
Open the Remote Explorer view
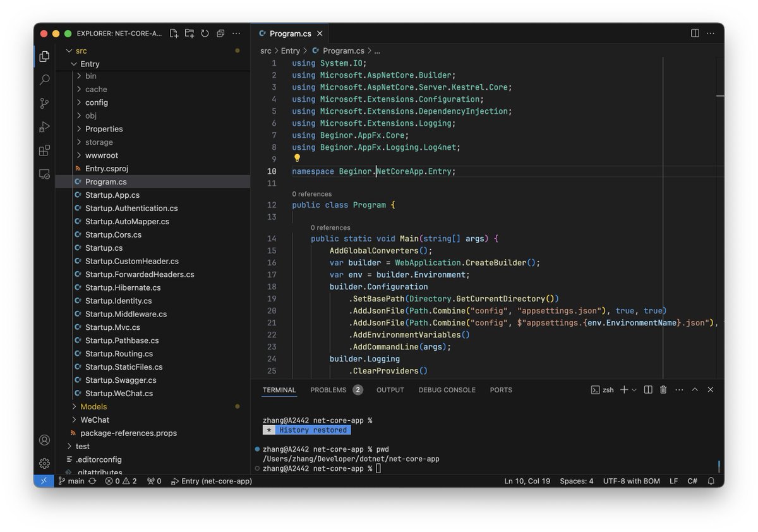(x=44, y=174)
